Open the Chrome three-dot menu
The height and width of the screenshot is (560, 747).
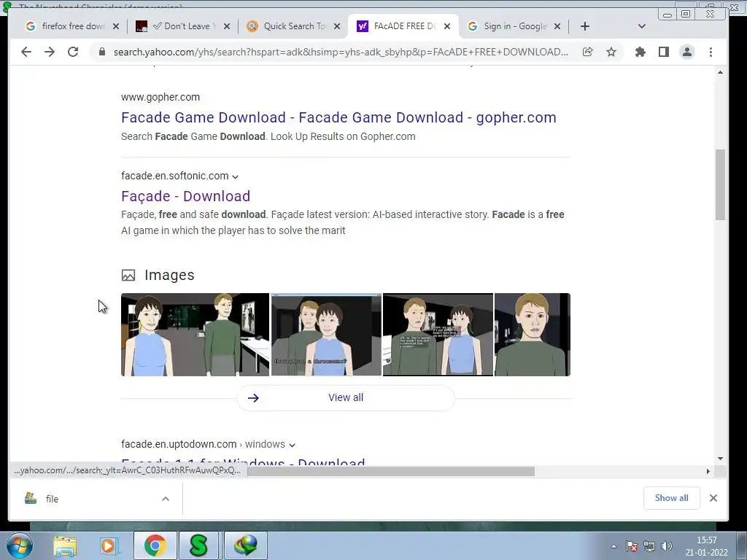coord(711,52)
